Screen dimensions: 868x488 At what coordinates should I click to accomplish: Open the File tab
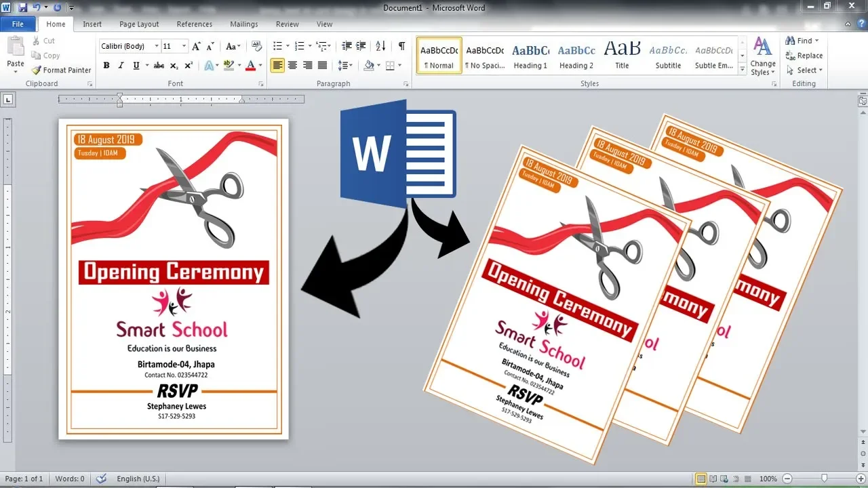pos(18,24)
